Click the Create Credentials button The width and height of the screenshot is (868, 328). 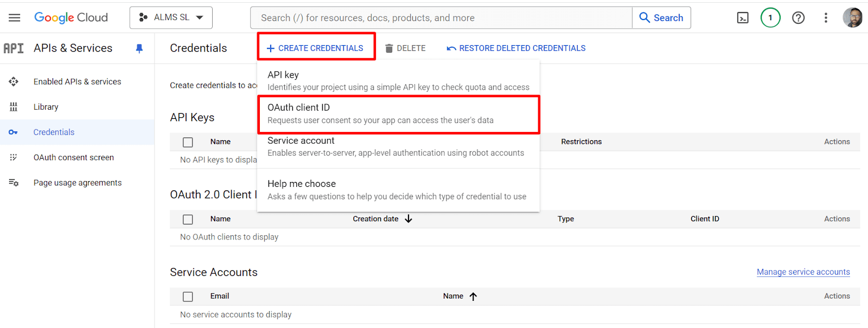pos(316,48)
